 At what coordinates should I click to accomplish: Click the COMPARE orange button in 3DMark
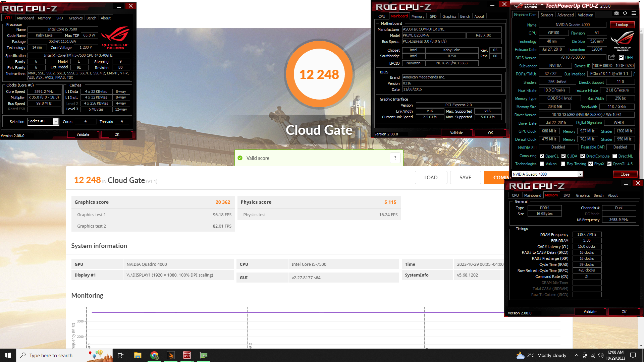click(x=496, y=178)
